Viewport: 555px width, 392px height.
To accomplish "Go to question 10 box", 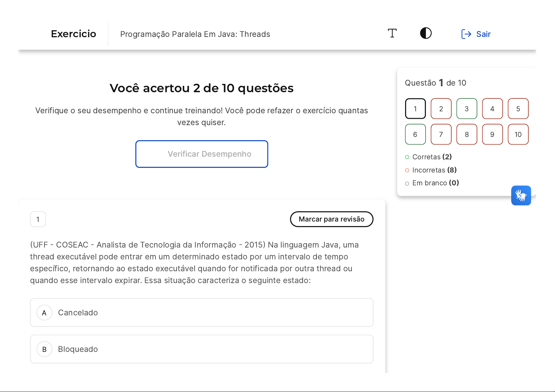I will [518, 134].
